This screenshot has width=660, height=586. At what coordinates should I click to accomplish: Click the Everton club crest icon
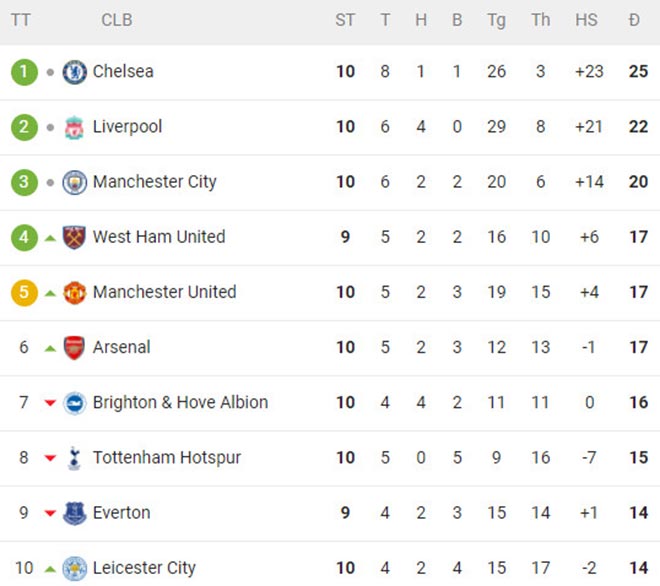(x=75, y=513)
